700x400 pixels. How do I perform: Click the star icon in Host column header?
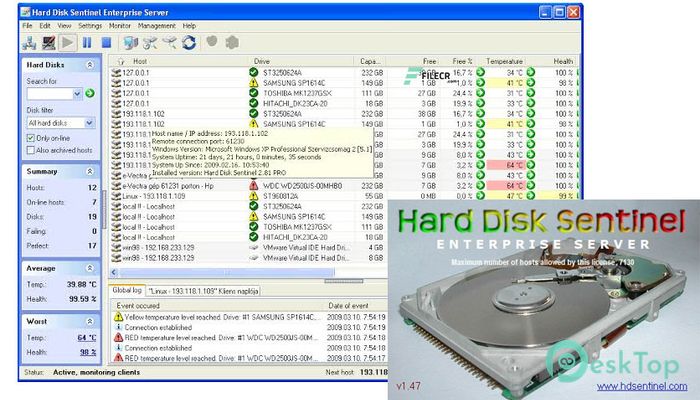[x=121, y=62]
